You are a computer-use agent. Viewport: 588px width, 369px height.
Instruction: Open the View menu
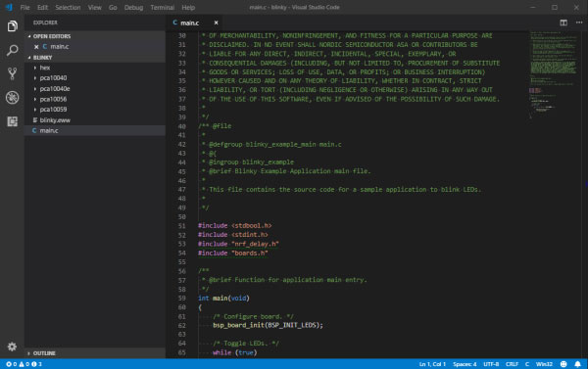[94, 8]
